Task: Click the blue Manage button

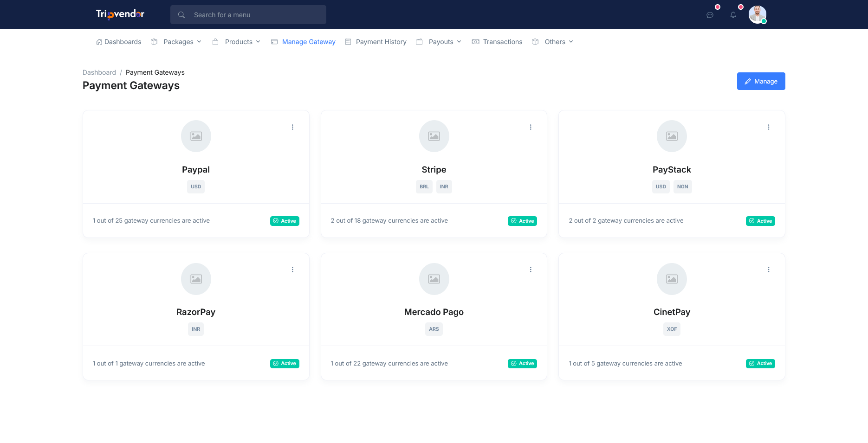Action: [x=761, y=81]
